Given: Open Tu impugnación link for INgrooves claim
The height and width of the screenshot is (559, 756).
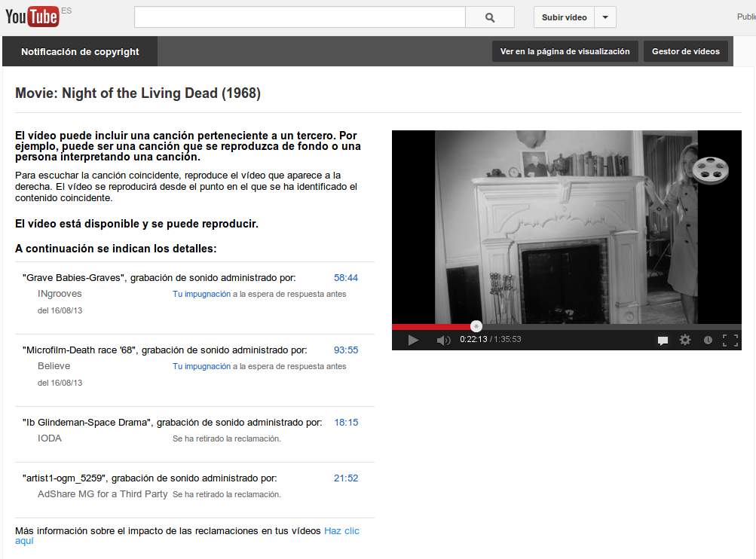Looking at the screenshot, I should (x=201, y=295).
